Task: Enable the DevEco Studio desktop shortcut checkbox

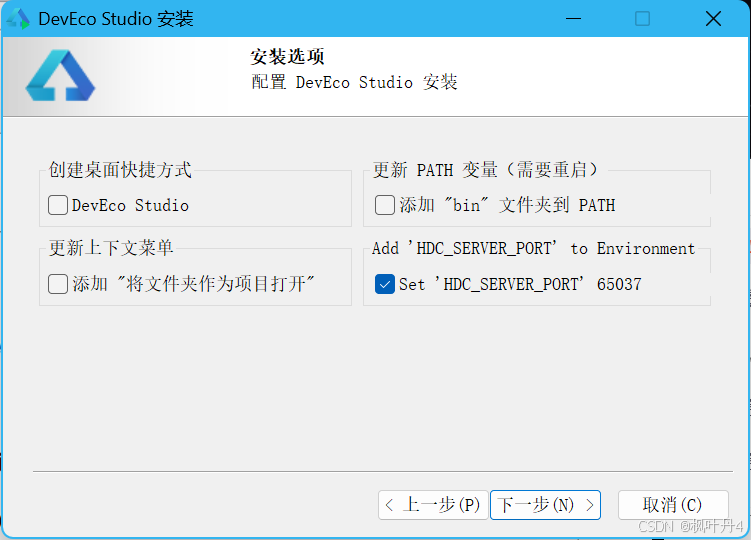Action: pyautogui.click(x=58, y=205)
